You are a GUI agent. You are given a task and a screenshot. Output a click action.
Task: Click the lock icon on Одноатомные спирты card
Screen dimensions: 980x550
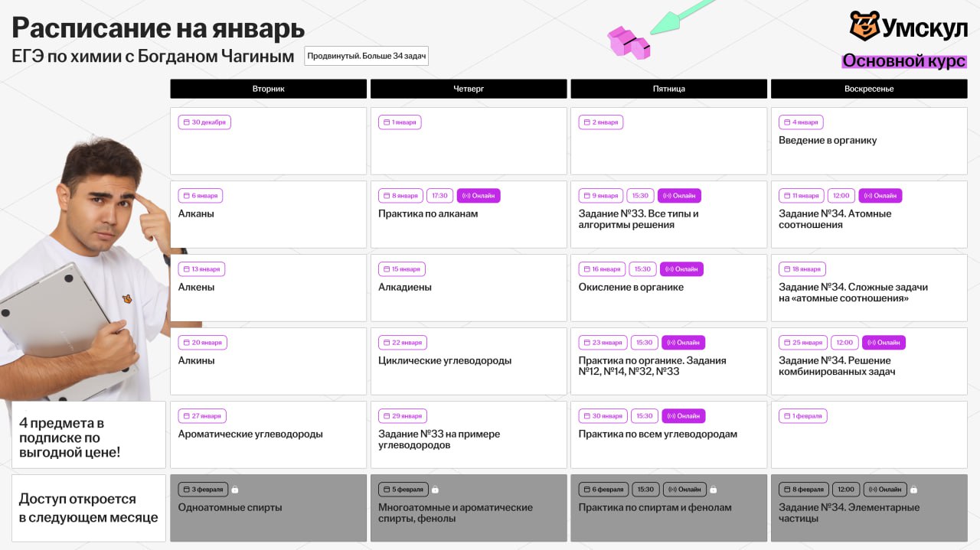point(235,490)
